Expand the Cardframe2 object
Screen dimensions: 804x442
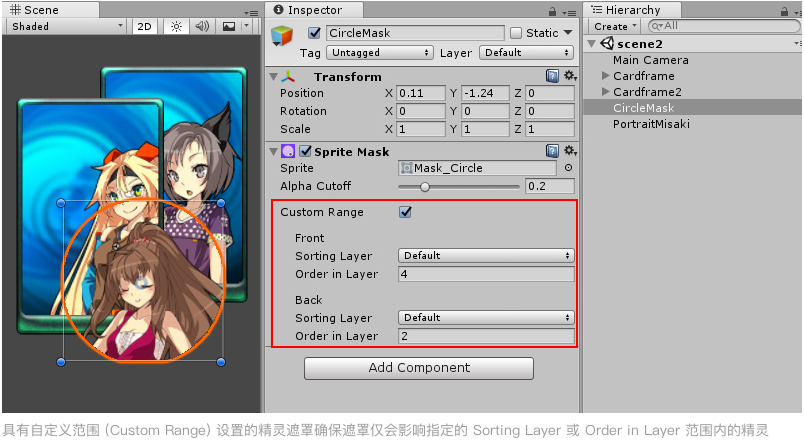click(x=606, y=92)
